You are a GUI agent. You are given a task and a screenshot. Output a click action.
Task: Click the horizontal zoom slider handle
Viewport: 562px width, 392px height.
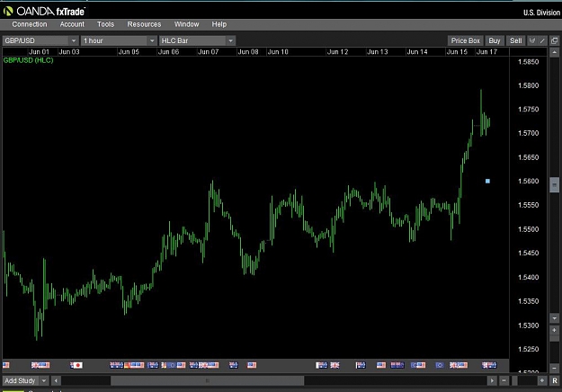coord(514,380)
